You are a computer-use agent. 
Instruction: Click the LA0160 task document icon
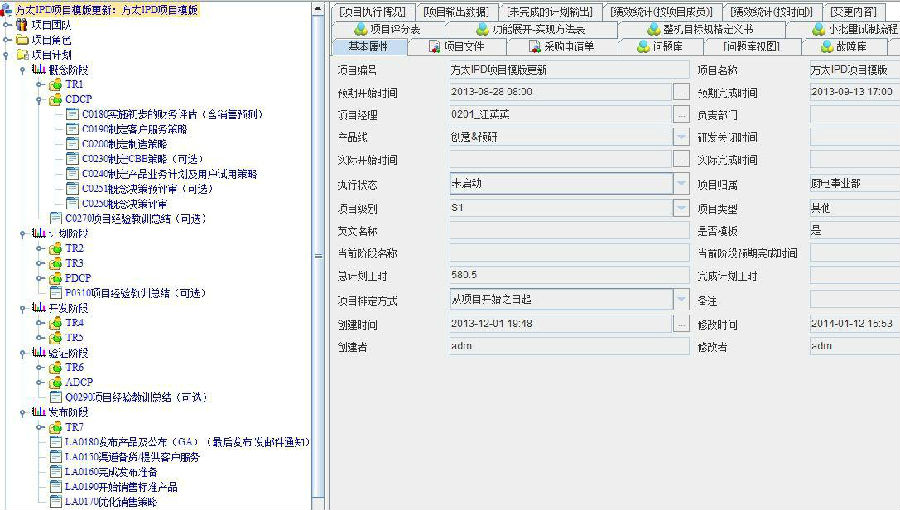click(x=55, y=472)
